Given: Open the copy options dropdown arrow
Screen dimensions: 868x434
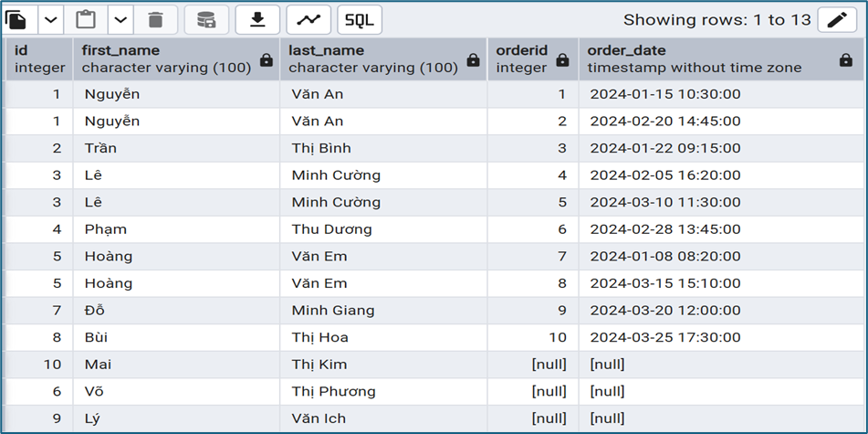Looking at the screenshot, I should (50, 19).
